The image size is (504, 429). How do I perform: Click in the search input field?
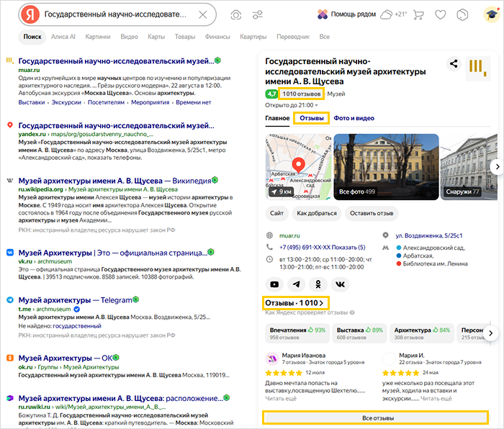(x=117, y=15)
